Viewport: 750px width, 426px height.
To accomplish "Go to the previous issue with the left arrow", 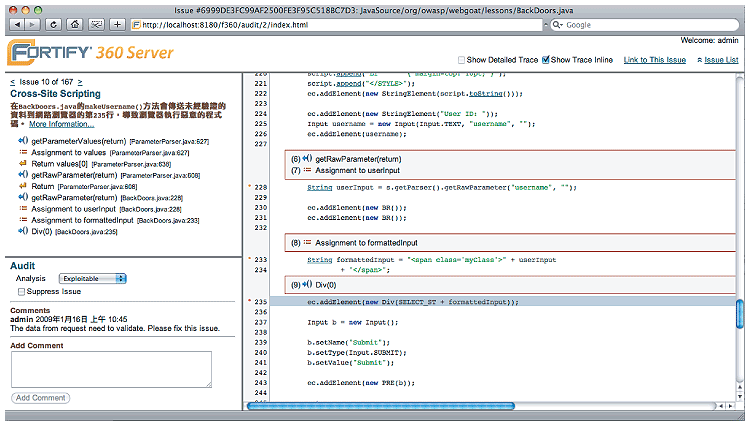I will coord(11,82).
